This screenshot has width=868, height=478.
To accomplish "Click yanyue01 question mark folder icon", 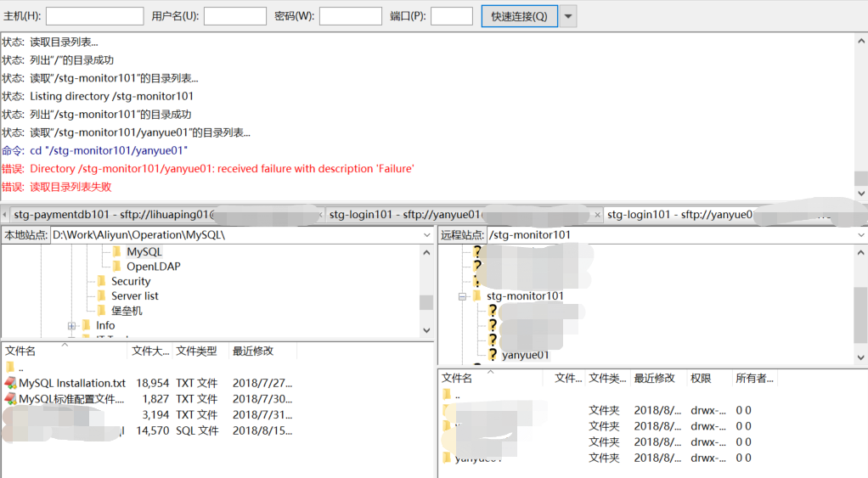I will click(493, 354).
